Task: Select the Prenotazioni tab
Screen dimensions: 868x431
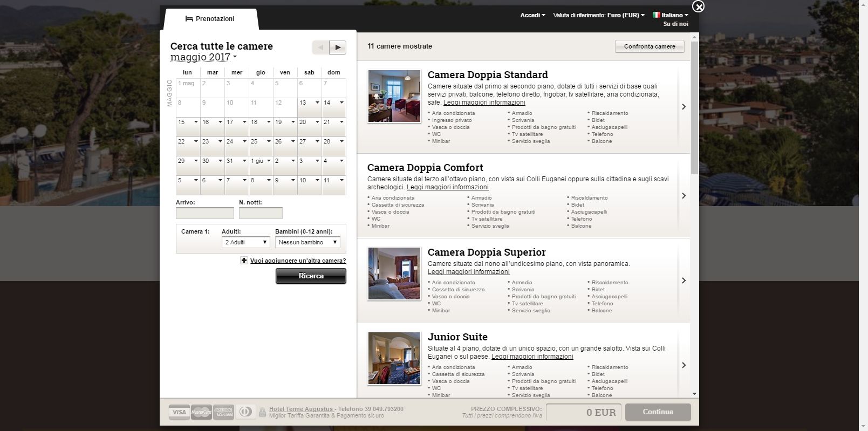Action: click(210, 19)
